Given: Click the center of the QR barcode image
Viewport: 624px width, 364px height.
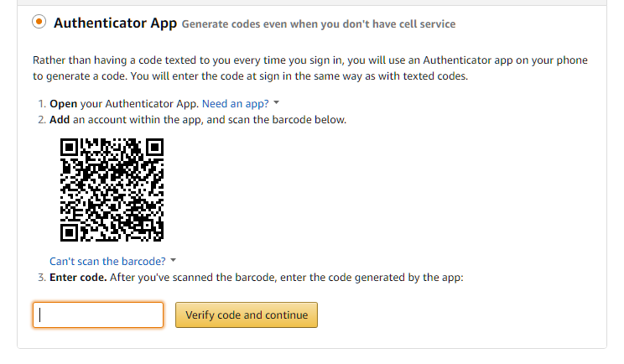Looking at the screenshot, I should pos(112,190).
